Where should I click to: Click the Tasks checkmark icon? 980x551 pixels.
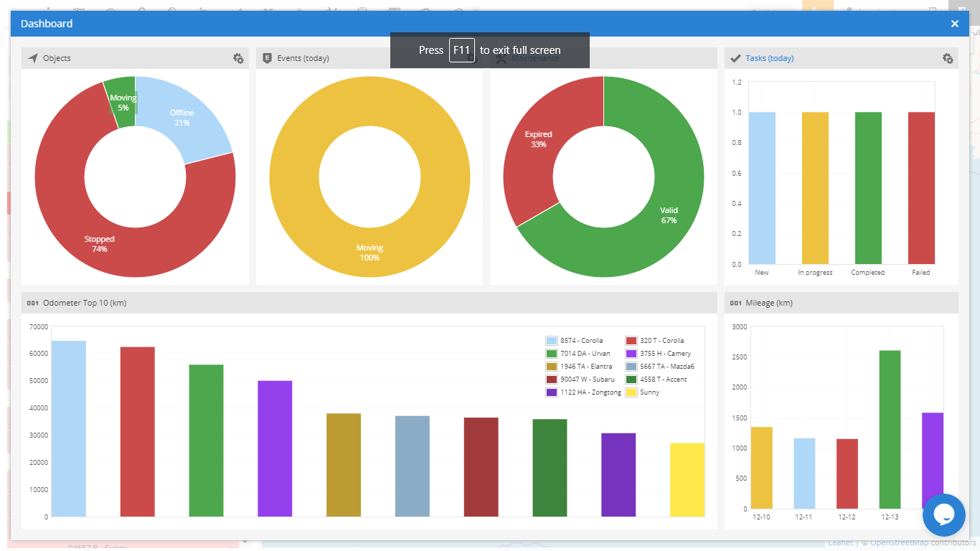click(735, 58)
